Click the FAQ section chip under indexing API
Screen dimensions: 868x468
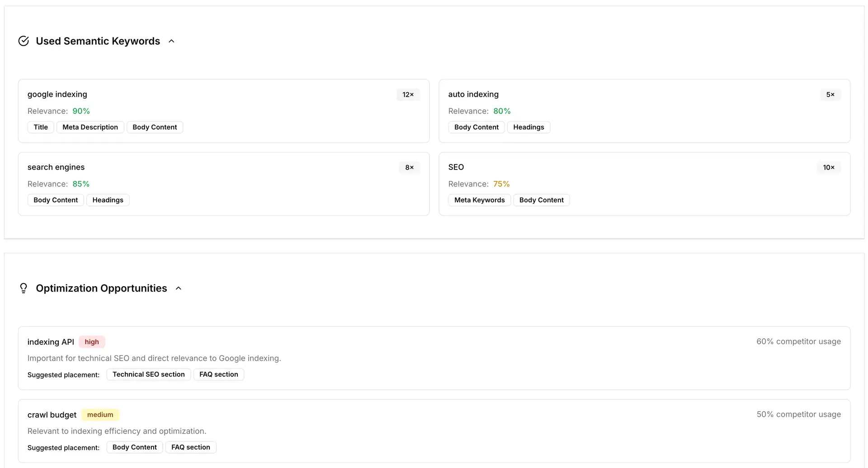coord(218,374)
